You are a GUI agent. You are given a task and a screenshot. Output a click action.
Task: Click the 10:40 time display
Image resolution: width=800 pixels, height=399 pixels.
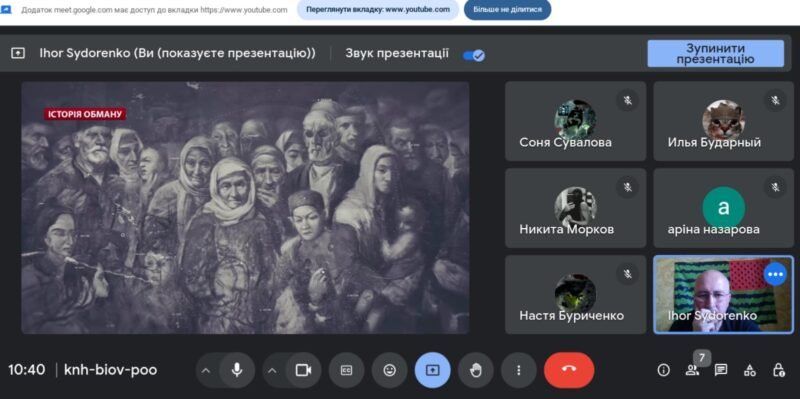click(27, 370)
